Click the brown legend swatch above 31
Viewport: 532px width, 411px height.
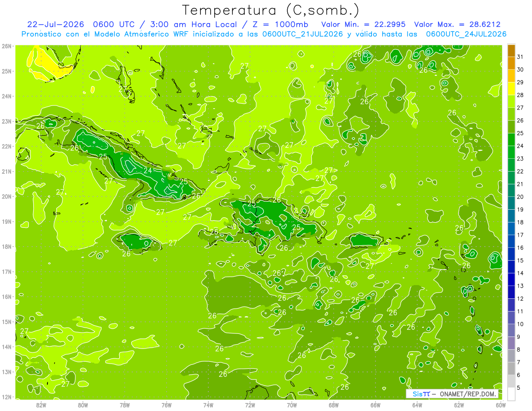(511, 51)
